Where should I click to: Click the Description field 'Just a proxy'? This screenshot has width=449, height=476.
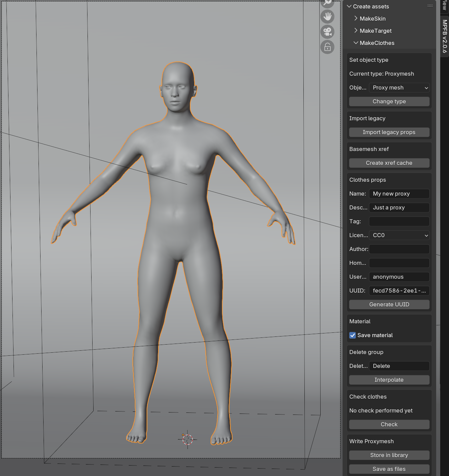399,207
